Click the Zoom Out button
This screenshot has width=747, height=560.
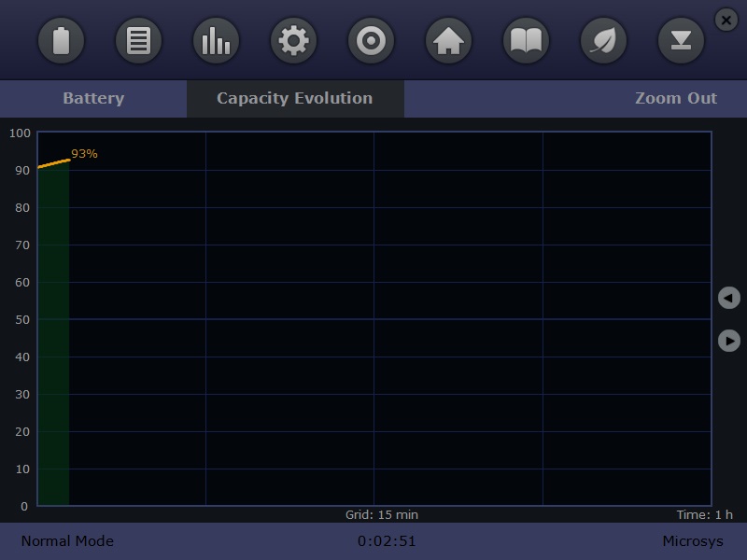[677, 98]
